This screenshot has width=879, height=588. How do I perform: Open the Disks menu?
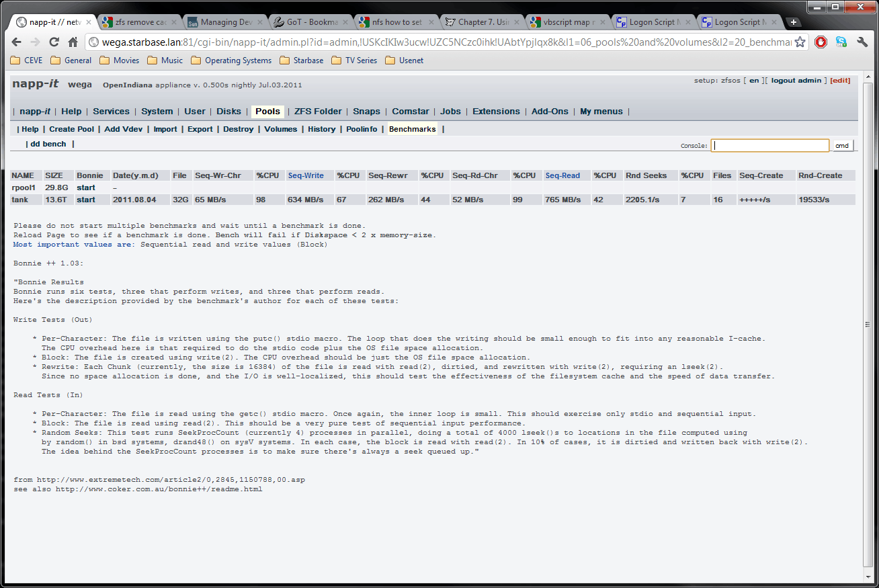228,112
